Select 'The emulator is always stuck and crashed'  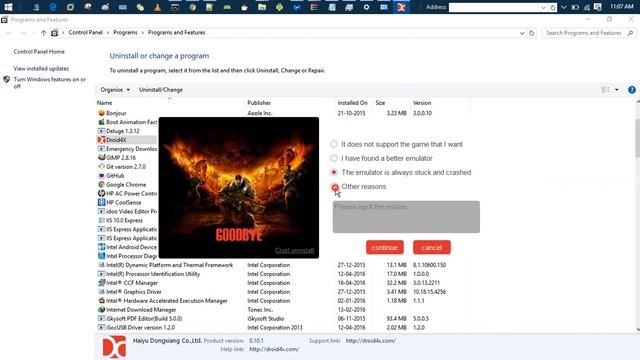pyautogui.click(x=334, y=172)
